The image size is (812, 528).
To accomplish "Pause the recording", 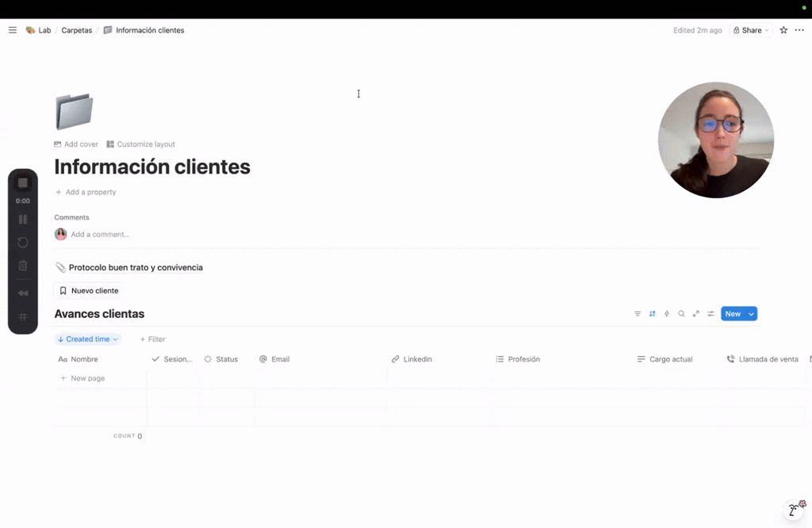I will 23,220.
